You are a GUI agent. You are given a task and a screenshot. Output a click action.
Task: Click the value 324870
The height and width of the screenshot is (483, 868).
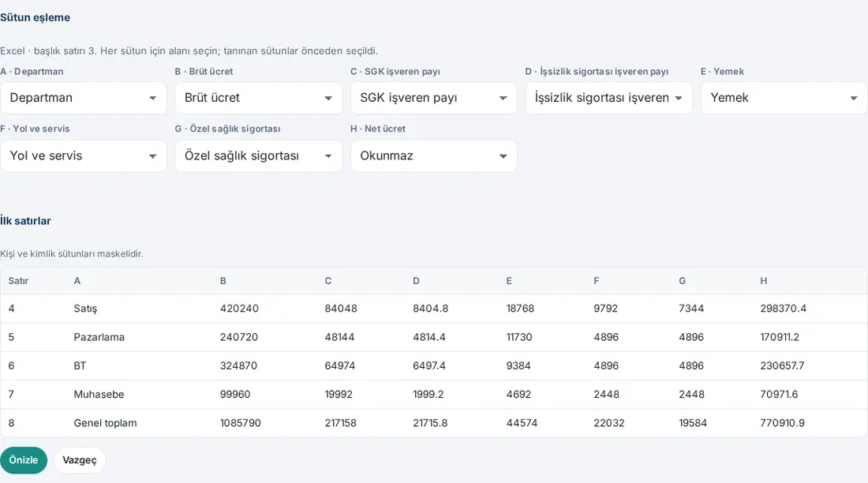[x=238, y=366]
